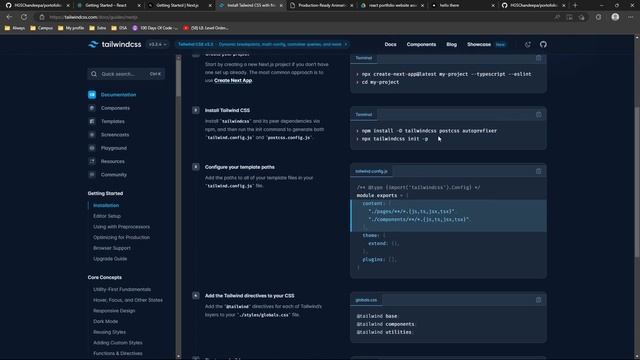Open Hover, Focus, and Other States link
The height and width of the screenshot is (360, 640).
pos(128,300)
